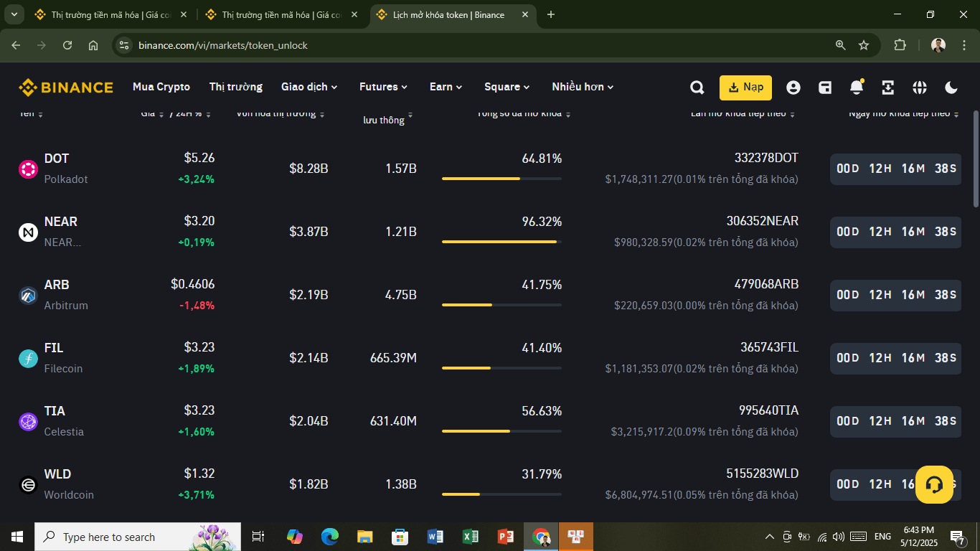Open a new Chrome tab with plus button
This screenshot has width=980, height=551.
click(x=551, y=14)
